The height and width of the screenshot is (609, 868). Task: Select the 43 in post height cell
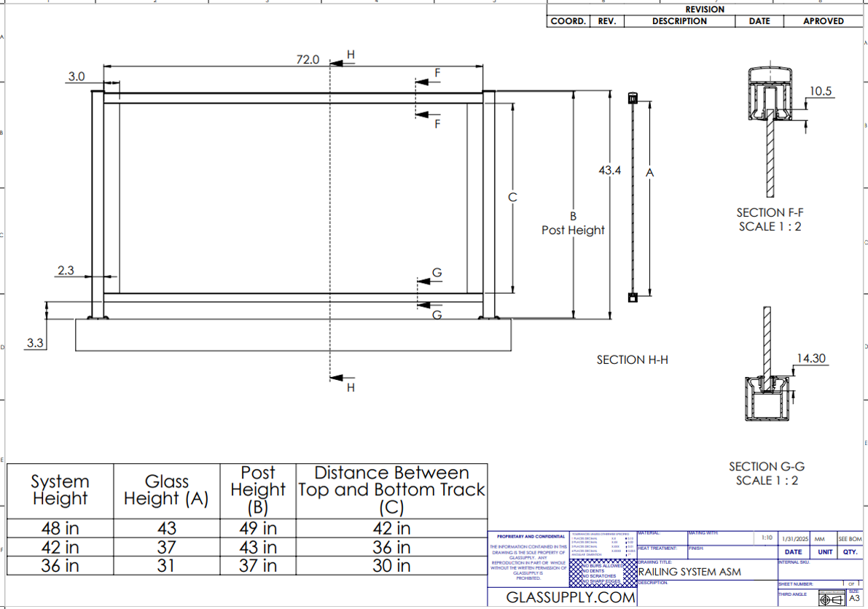(x=258, y=548)
